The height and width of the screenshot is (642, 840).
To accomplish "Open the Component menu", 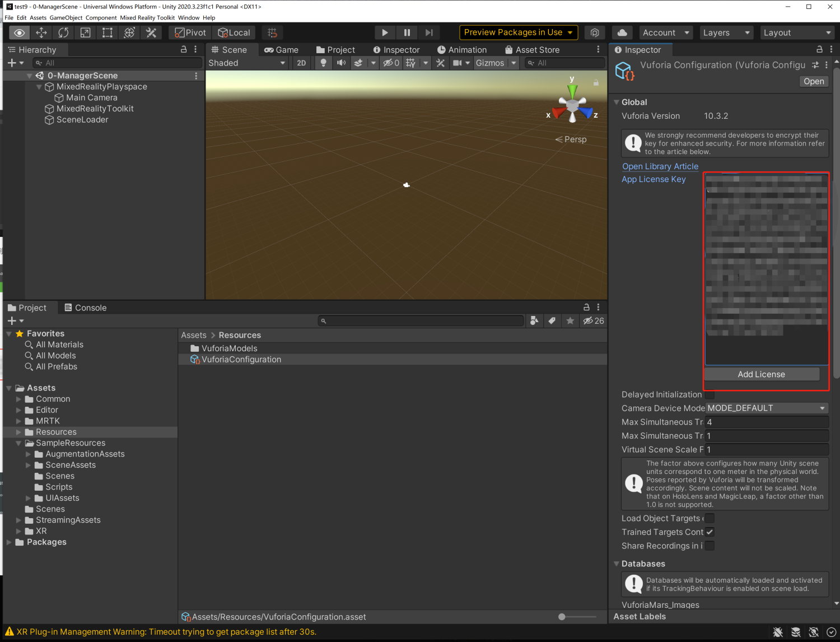I will pyautogui.click(x=101, y=17).
